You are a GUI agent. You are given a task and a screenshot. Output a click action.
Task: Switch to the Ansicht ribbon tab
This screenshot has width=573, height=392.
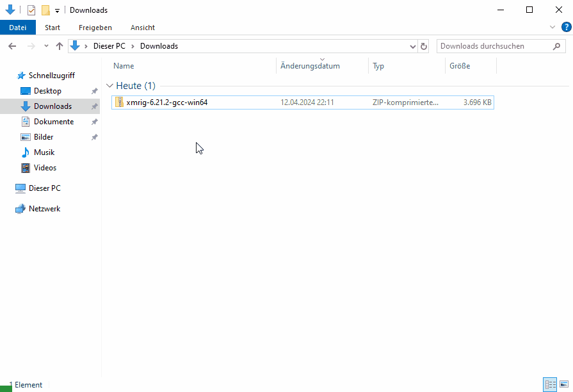[143, 28]
